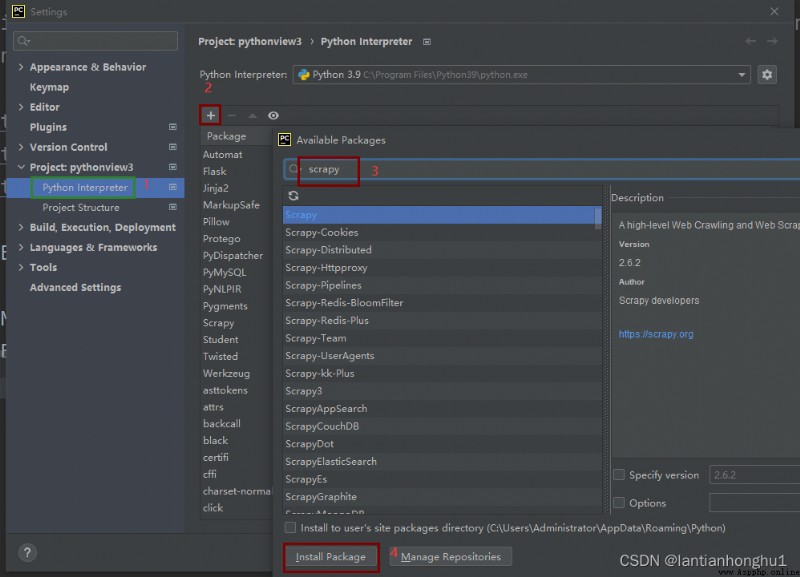
Task: Open the Python Interpreter dropdown
Action: pos(742,75)
